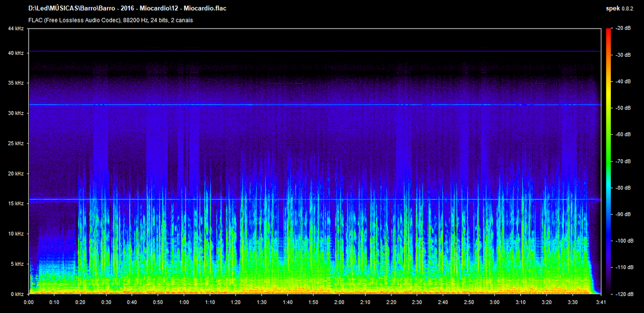Click the 0:40 time label
The width and height of the screenshot is (644, 313).
pyautogui.click(x=132, y=302)
